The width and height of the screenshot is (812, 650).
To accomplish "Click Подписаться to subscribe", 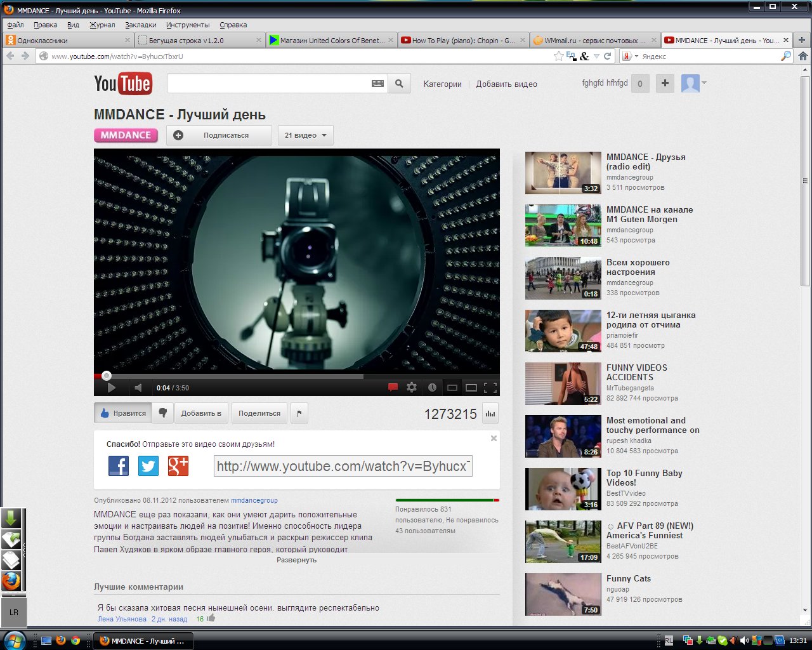I will coord(219,135).
